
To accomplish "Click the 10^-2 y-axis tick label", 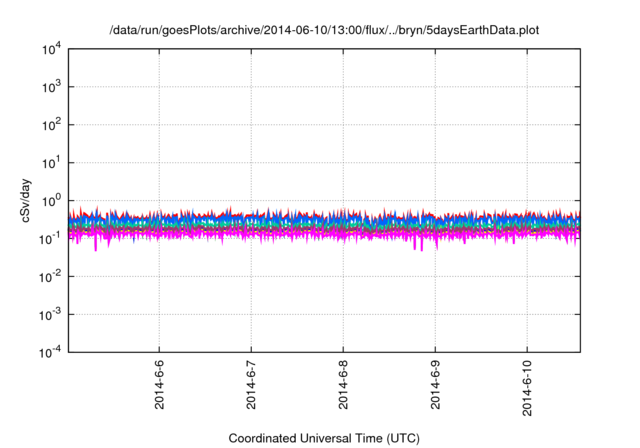I will tap(50, 277).
